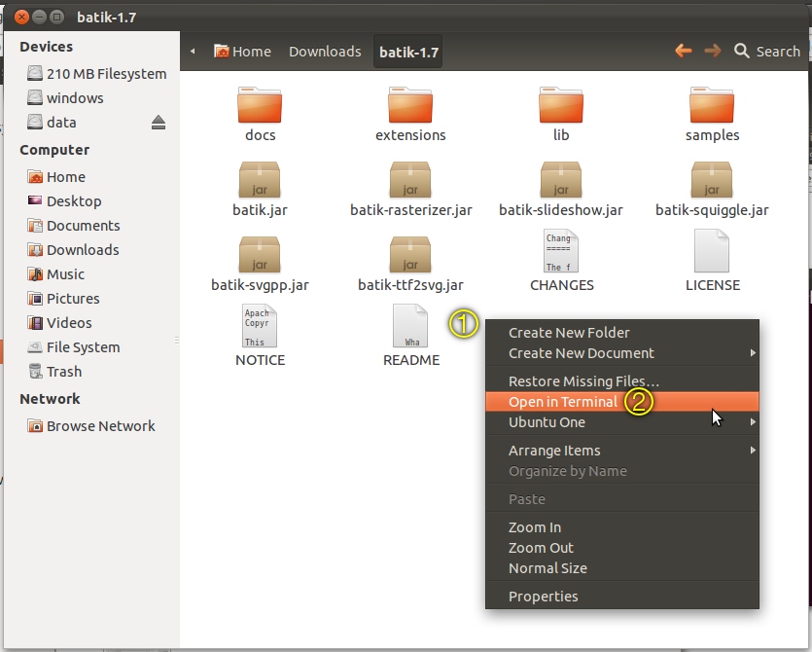Open 210 MB Filesystem device
Image resolution: width=812 pixels, height=652 pixels.
pyautogui.click(x=96, y=74)
